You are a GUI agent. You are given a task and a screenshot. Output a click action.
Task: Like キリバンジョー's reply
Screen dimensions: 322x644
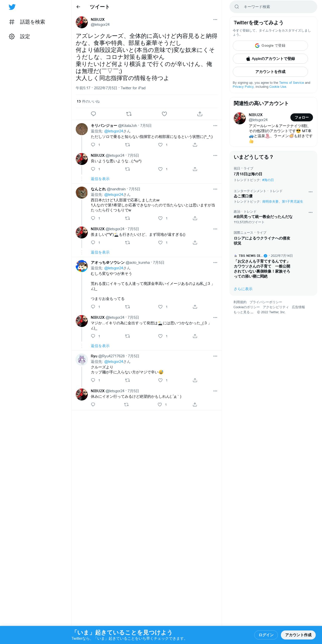pos(160,145)
